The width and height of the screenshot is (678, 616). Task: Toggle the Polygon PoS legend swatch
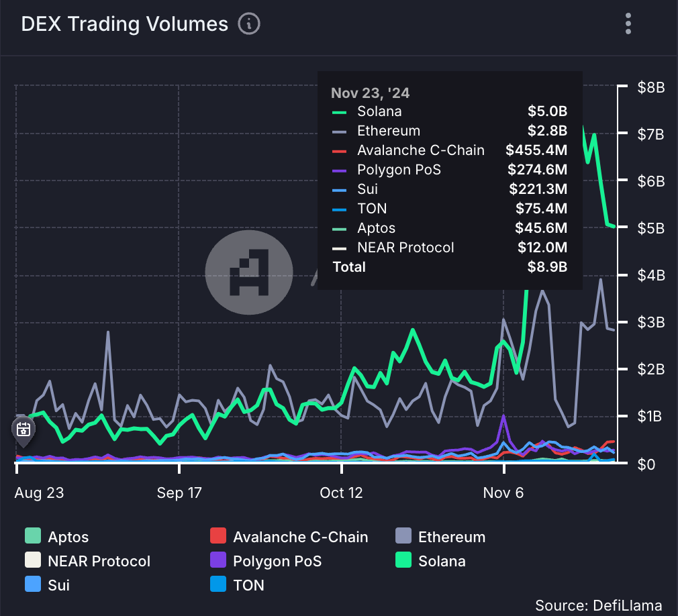pos(218,560)
